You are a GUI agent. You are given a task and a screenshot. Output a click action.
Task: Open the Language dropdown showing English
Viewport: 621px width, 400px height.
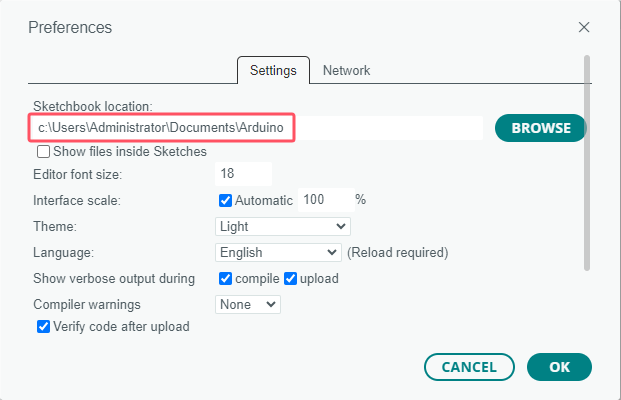pyautogui.click(x=278, y=252)
